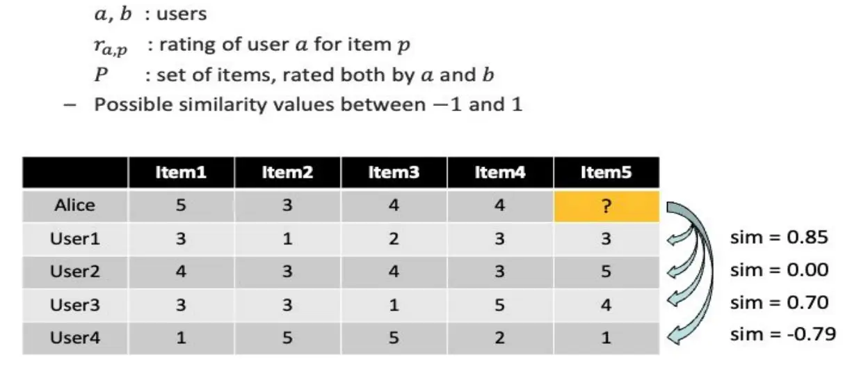The image size is (868, 383).
Task: Click the User2 row label
Action: pyautogui.click(x=75, y=272)
